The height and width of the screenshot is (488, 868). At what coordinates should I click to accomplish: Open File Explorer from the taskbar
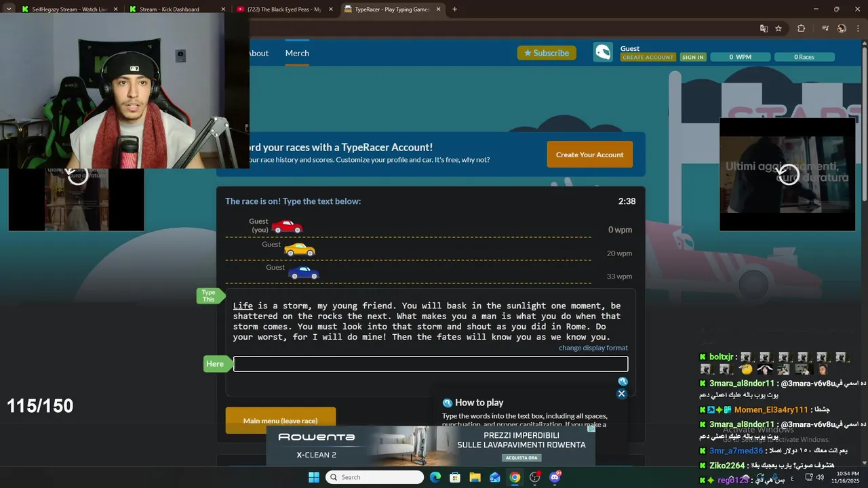[x=475, y=477]
